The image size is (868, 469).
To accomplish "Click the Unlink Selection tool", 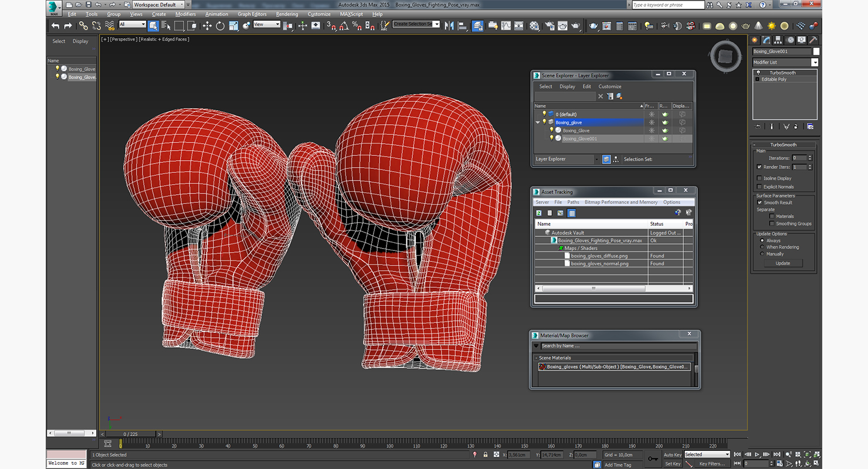I will click(x=96, y=26).
